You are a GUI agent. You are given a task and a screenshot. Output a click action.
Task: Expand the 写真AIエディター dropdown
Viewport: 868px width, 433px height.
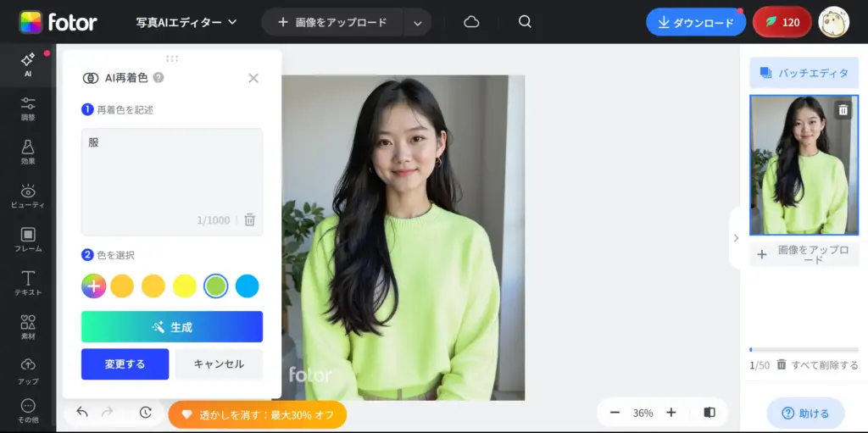click(x=186, y=22)
